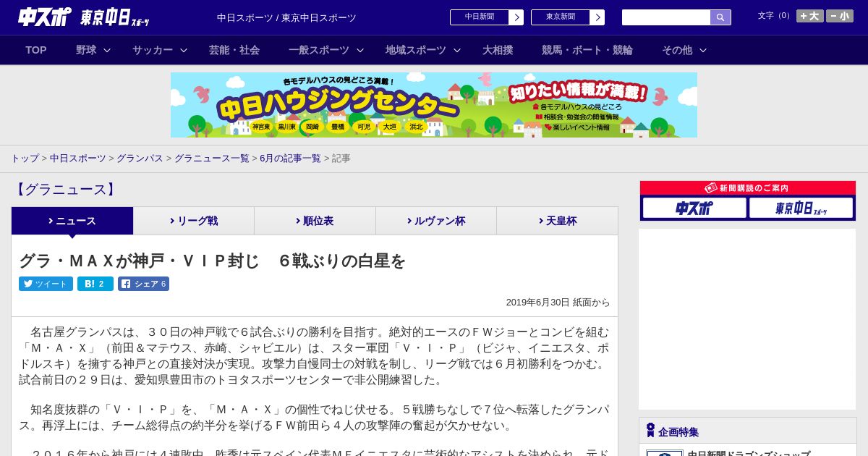Open the 一般スポーツ menu item
The image size is (868, 456).
pyautogui.click(x=319, y=50)
